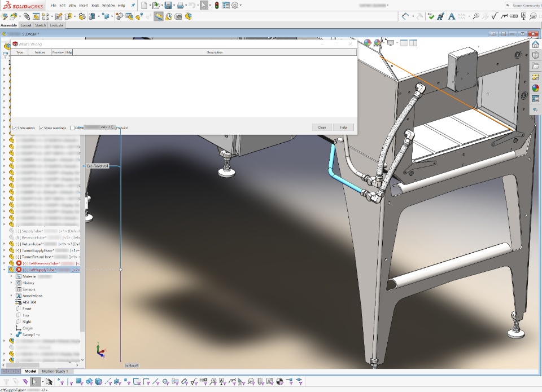Click the File Properties list icon
Screen dimensions: 542x392
[x=226, y=5]
